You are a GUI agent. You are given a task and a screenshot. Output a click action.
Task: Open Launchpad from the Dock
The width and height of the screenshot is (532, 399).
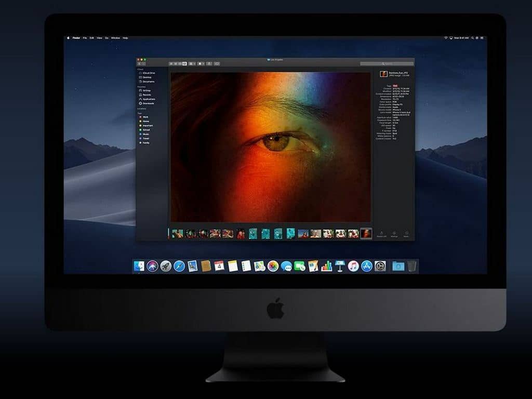[x=166, y=267]
